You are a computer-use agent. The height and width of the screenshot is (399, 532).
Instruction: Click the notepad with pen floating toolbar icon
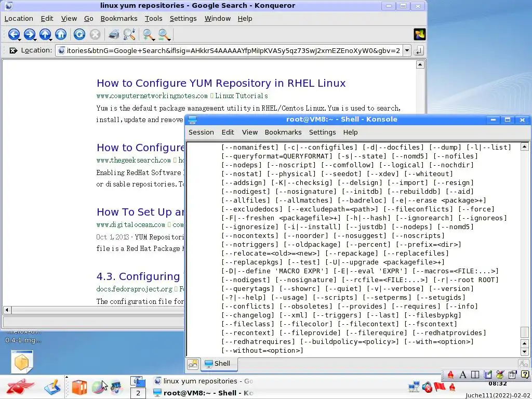click(x=487, y=375)
